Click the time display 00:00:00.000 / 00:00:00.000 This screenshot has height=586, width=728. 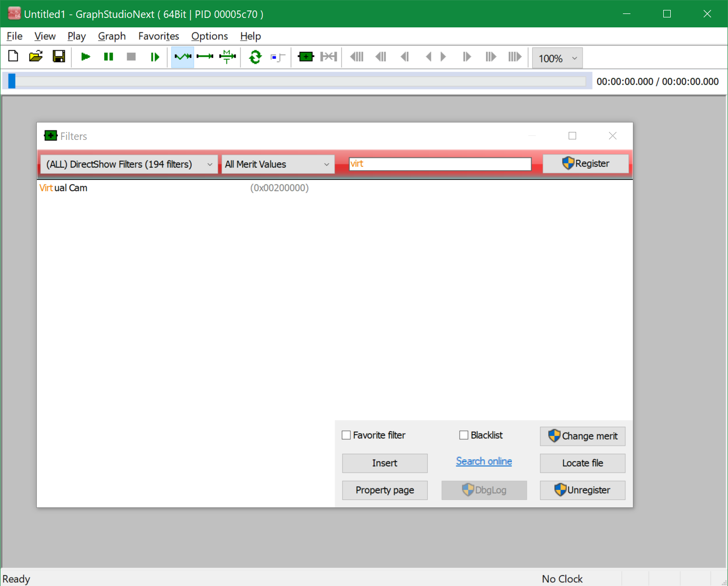(657, 82)
